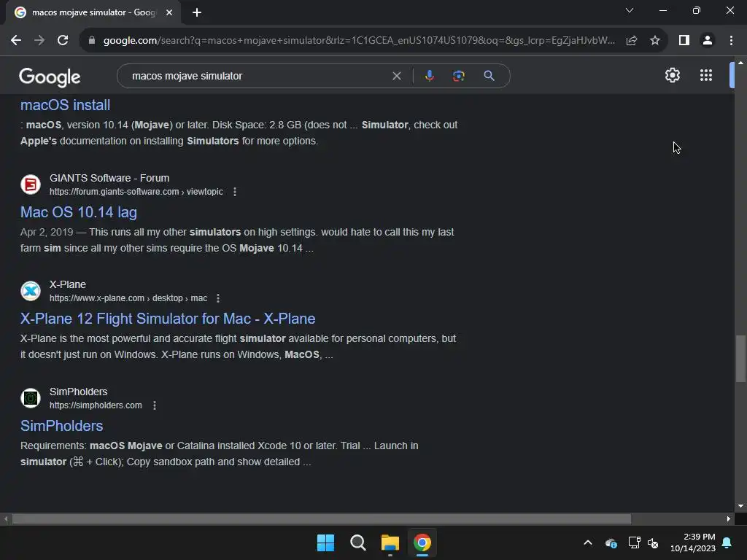The image size is (747, 560).
Task: Share this page from address bar
Action: tap(632, 41)
